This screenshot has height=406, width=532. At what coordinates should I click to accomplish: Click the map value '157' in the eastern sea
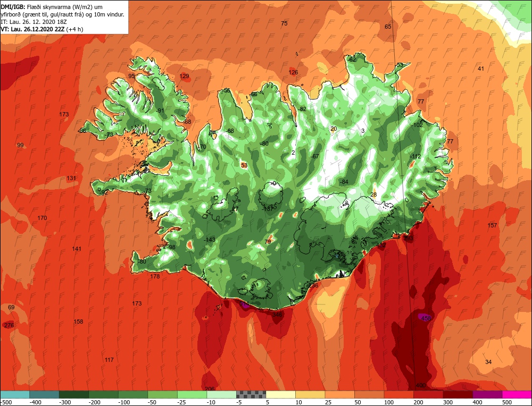pos(492,225)
